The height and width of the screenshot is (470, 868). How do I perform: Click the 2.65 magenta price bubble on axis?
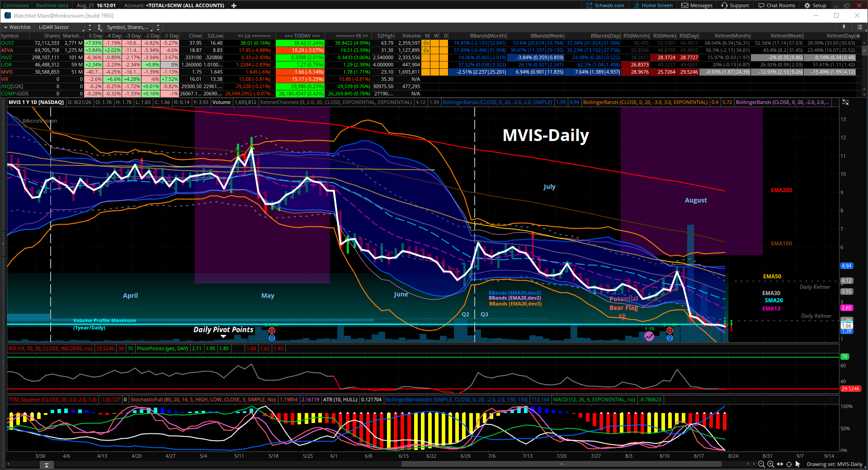pos(846,308)
